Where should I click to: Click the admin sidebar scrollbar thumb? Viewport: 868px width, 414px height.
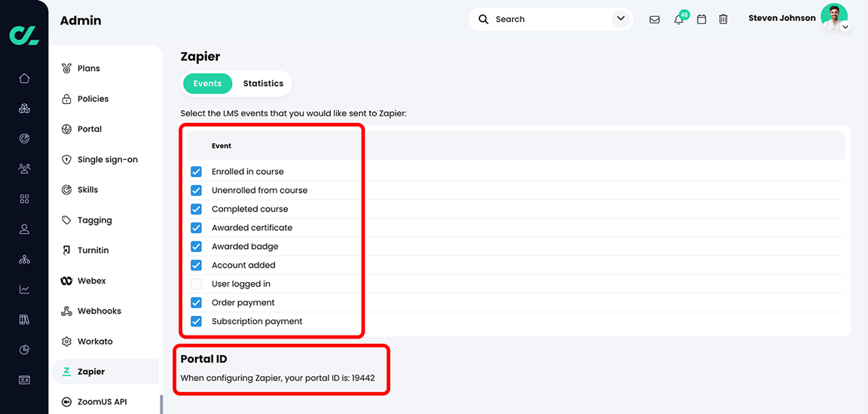[x=161, y=404]
